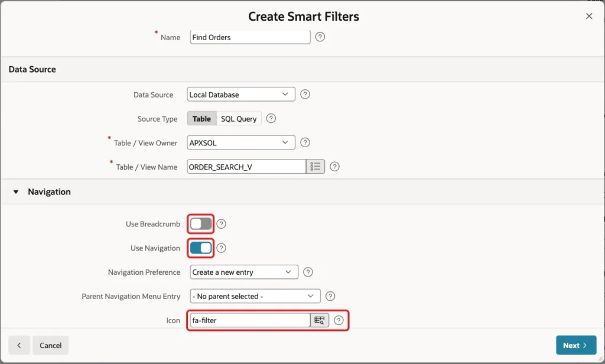Open help for Parent Navigation Menu Entry
This screenshot has height=364, width=605.
(x=330, y=296)
